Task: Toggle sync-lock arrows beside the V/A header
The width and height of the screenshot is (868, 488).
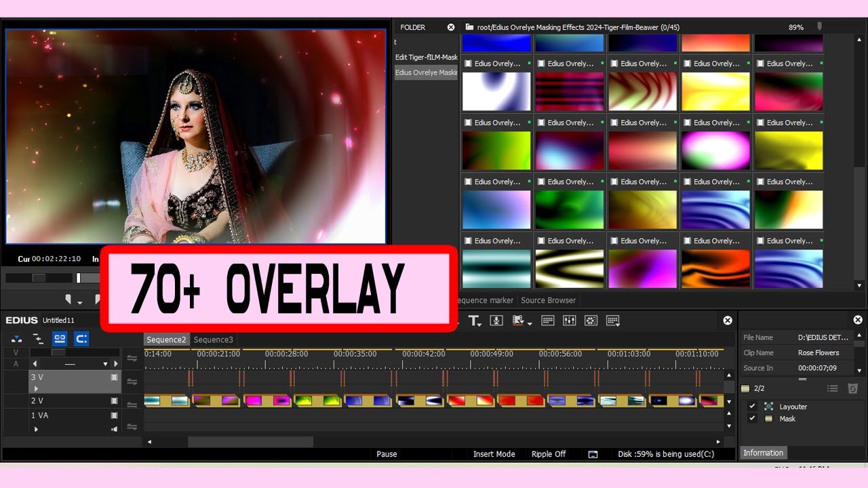Action: coord(132,358)
